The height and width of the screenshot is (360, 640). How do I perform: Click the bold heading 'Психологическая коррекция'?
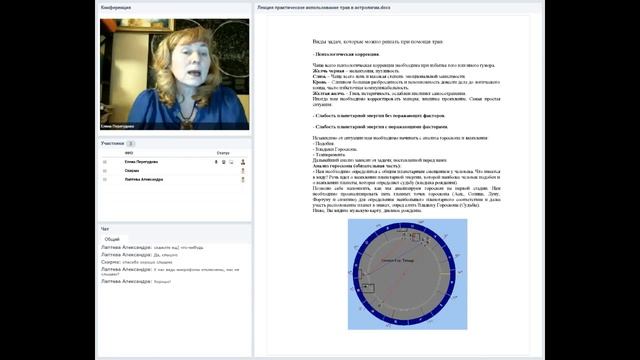[x=346, y=54]
